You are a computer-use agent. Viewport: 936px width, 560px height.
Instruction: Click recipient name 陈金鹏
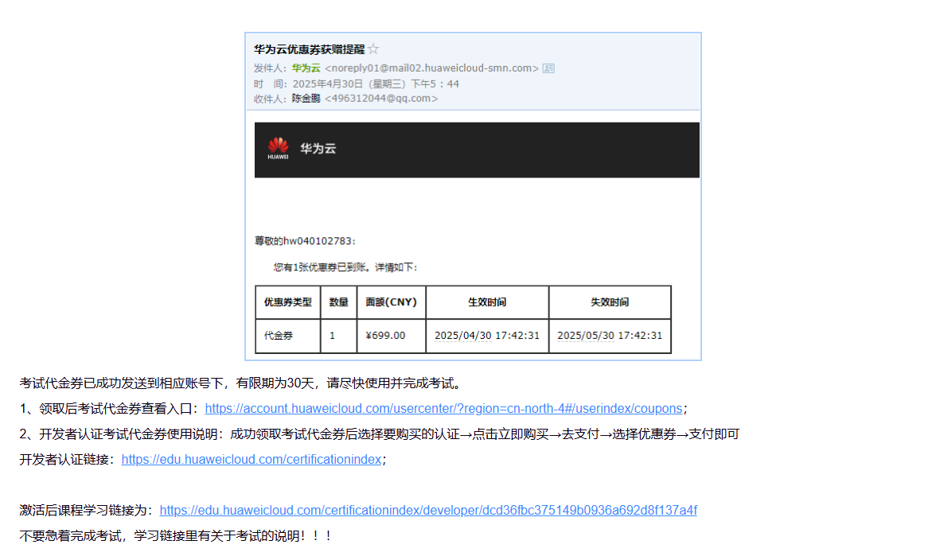click(x=306, y=99)
